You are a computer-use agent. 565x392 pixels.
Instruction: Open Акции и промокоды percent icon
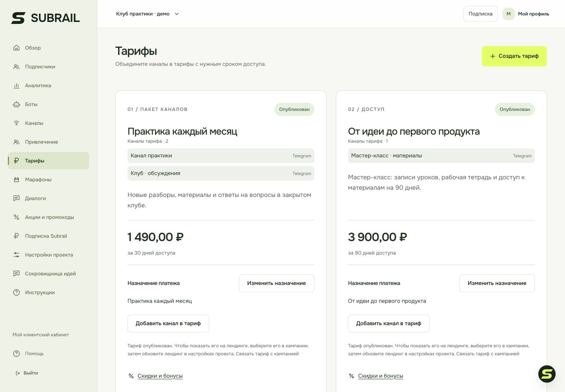(16, 217)
